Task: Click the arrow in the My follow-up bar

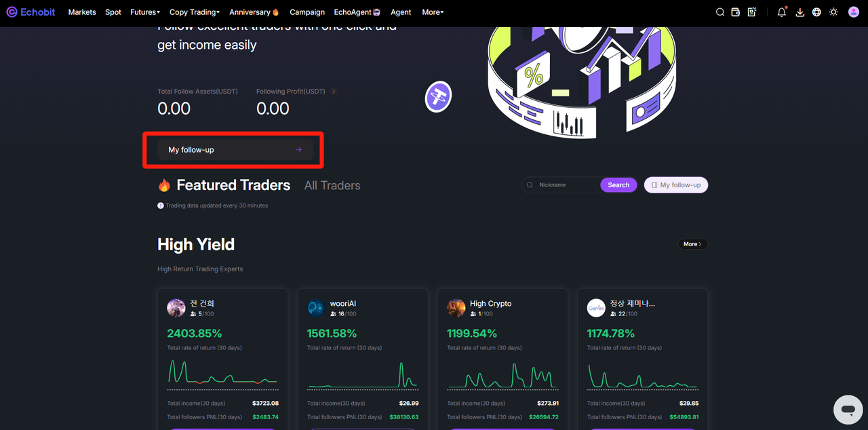Action: [298, 150]
